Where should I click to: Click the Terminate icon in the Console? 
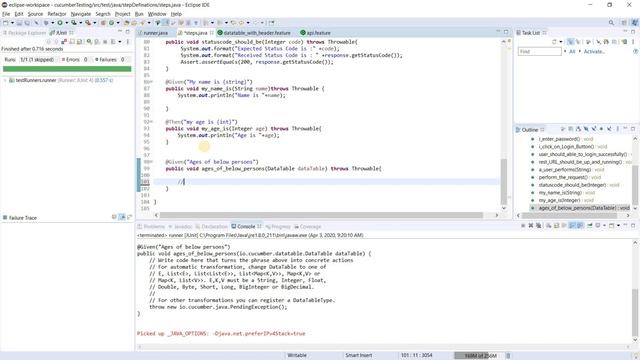(523, 225)
